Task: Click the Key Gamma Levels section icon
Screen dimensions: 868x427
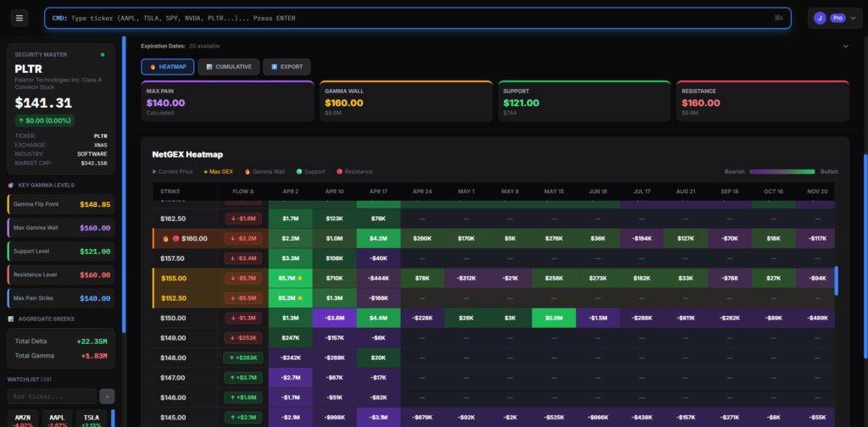Action: 11,186
